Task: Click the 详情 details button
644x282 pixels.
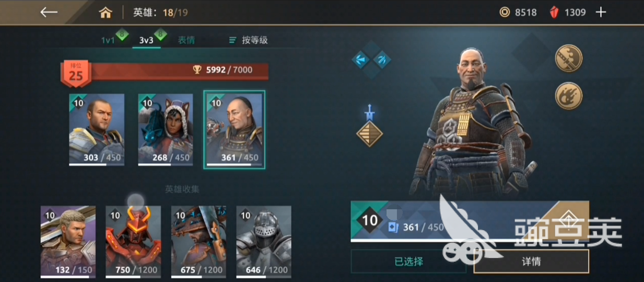Action: 531,261
